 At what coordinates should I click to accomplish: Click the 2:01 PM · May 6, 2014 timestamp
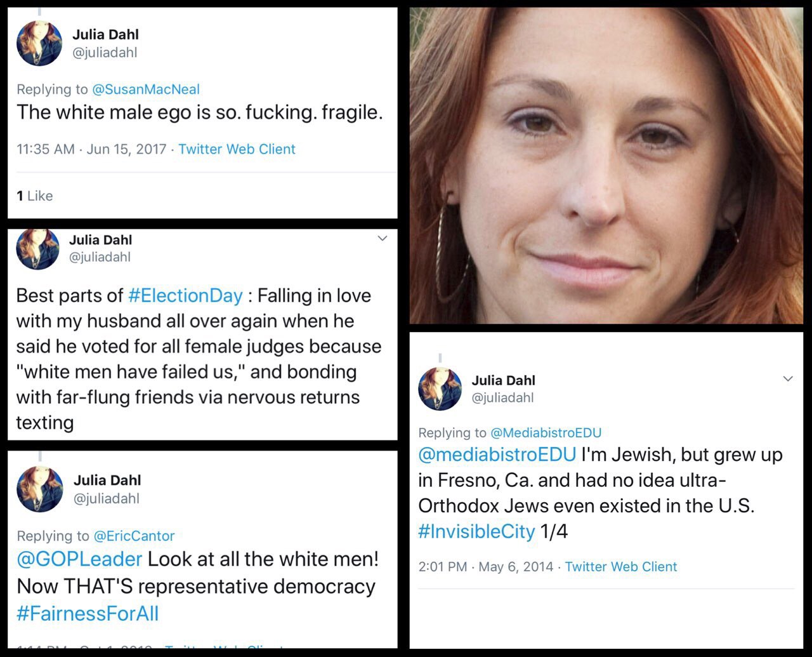tap(486, 567)
